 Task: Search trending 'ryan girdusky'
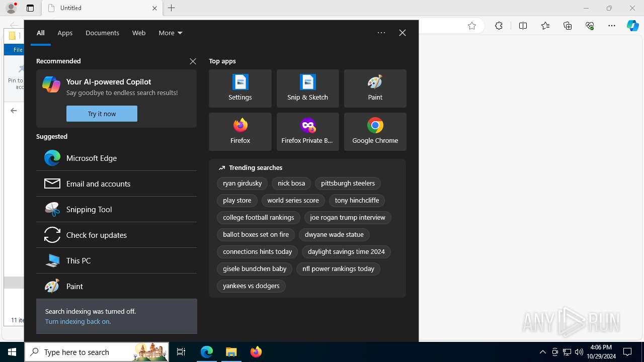click(242, 184)
